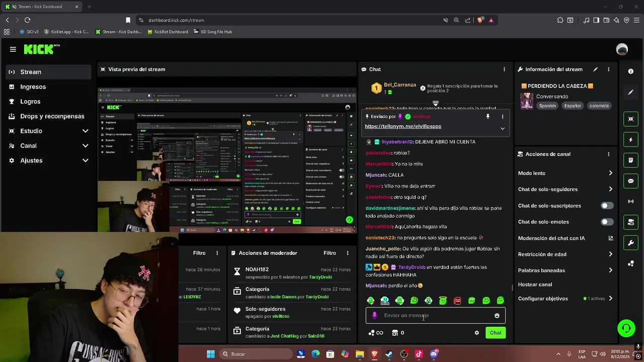This screenshot has height=362, width=644.
Task: Expand the pinned message chevron
Action: pyautogui.click(x=502, y=129)
